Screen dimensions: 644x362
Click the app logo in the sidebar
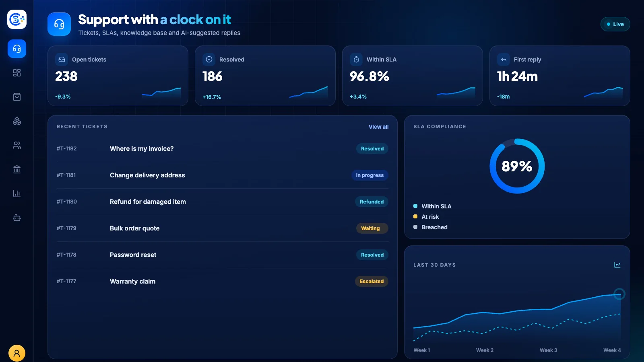point(17,19)
